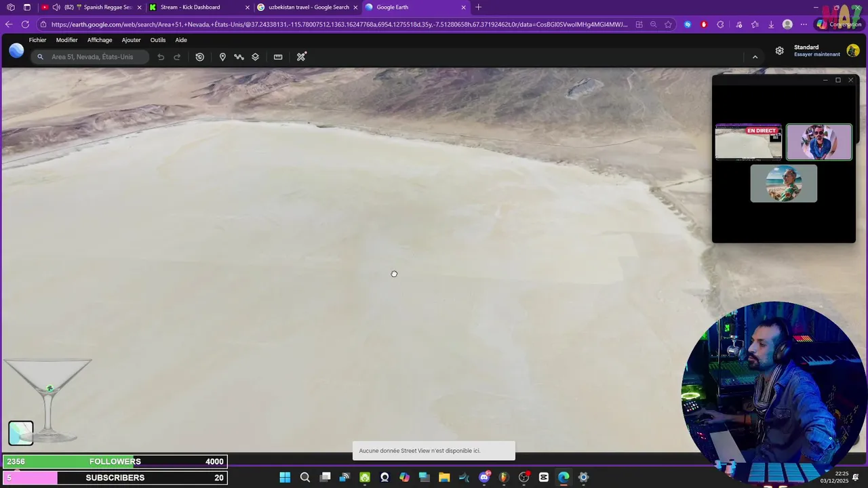Screen dimensions: 868x488
Task: Select the measure ruler tool
Action: [278, 57]
